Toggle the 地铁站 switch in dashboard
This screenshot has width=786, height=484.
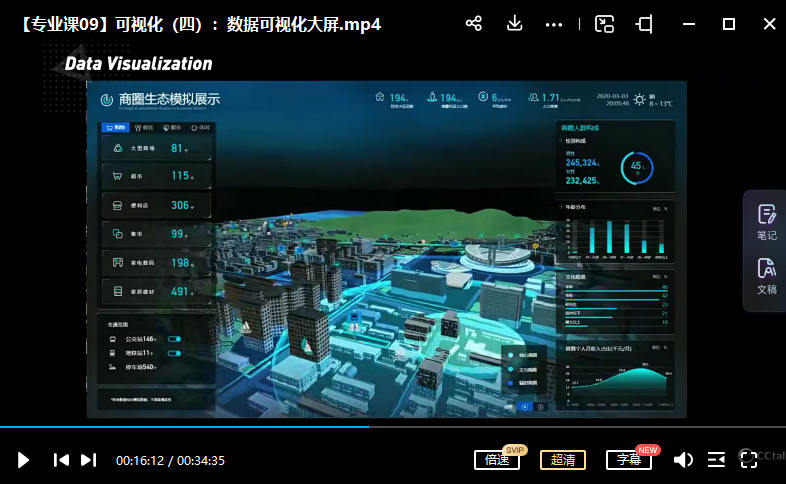[175, 353]
